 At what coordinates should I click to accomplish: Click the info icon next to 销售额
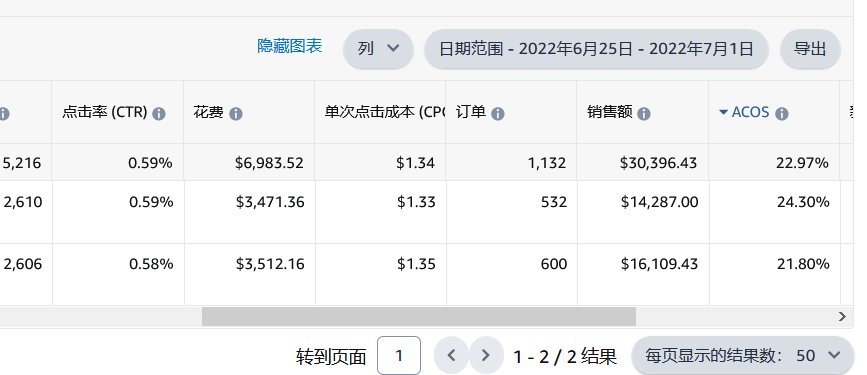(x=644, y=114)
